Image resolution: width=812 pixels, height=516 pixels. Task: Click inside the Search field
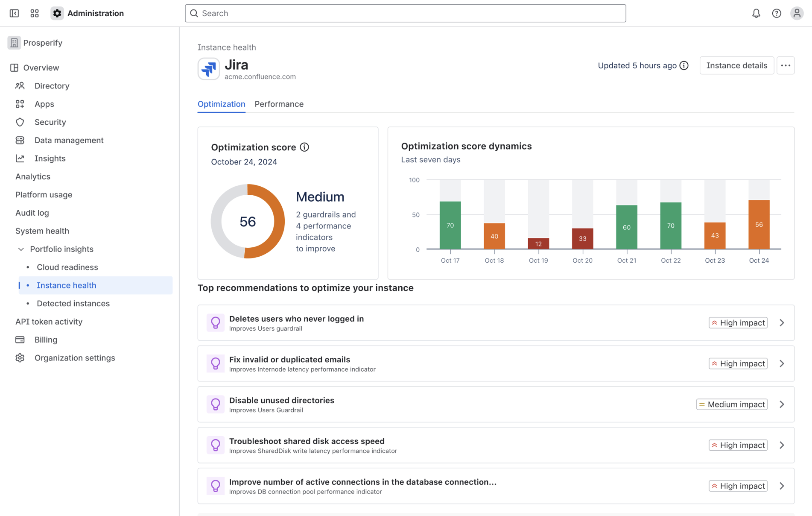[405, 13]
